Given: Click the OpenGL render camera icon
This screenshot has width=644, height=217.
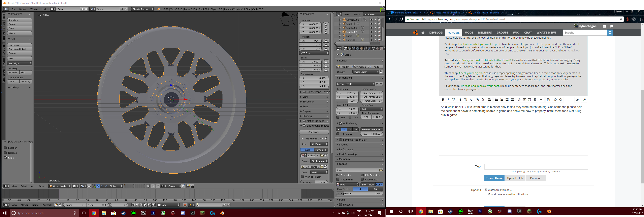Looking at the screenshot, I should (x=188, y=186).
